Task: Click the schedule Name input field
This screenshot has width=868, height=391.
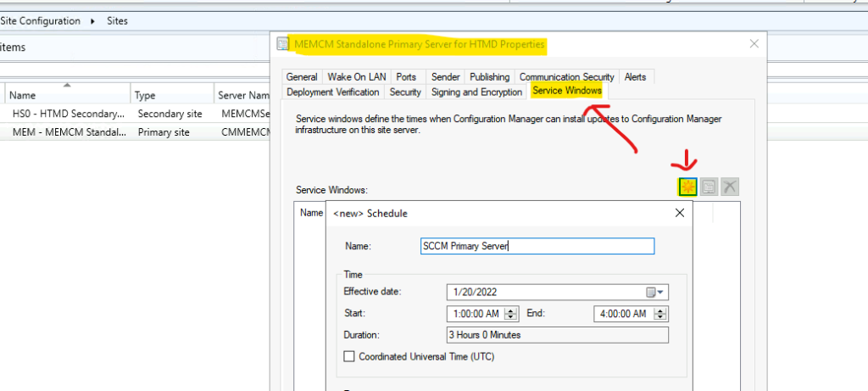Action: [x=537, y=246]
